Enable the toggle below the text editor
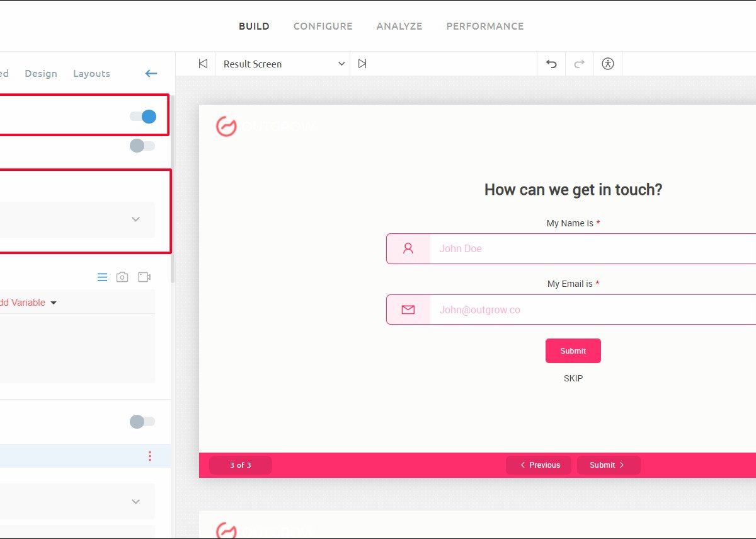 tap(142, 422)
